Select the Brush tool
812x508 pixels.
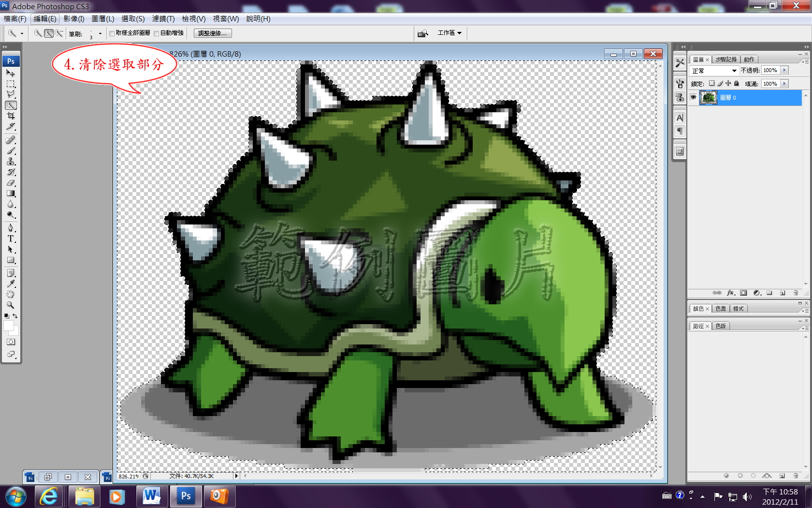point(11,151)
